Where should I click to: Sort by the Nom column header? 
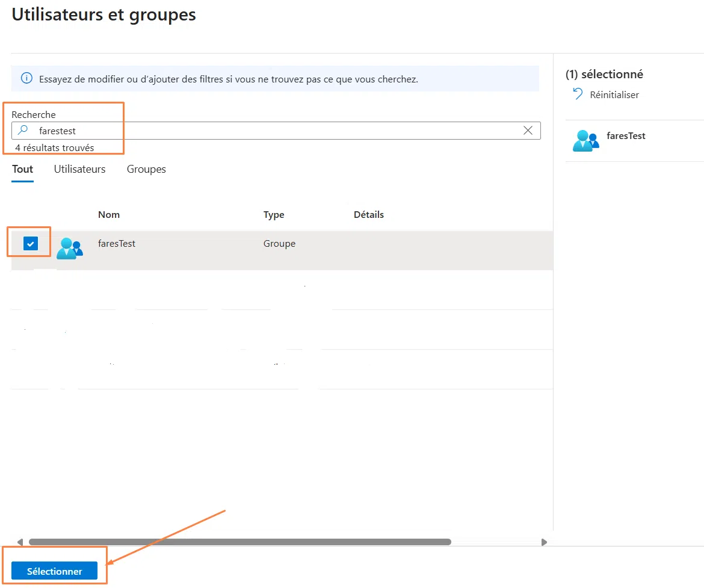[109, 214]
